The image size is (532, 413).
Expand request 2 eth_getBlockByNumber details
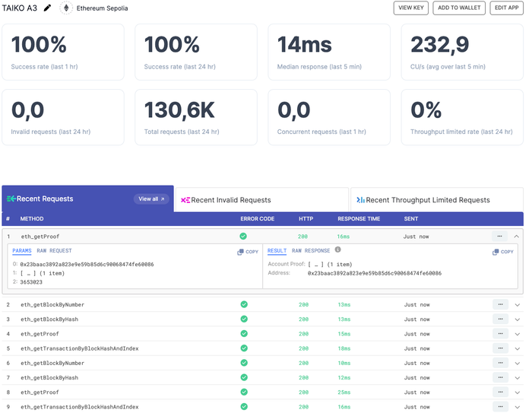tap(517, 305)
